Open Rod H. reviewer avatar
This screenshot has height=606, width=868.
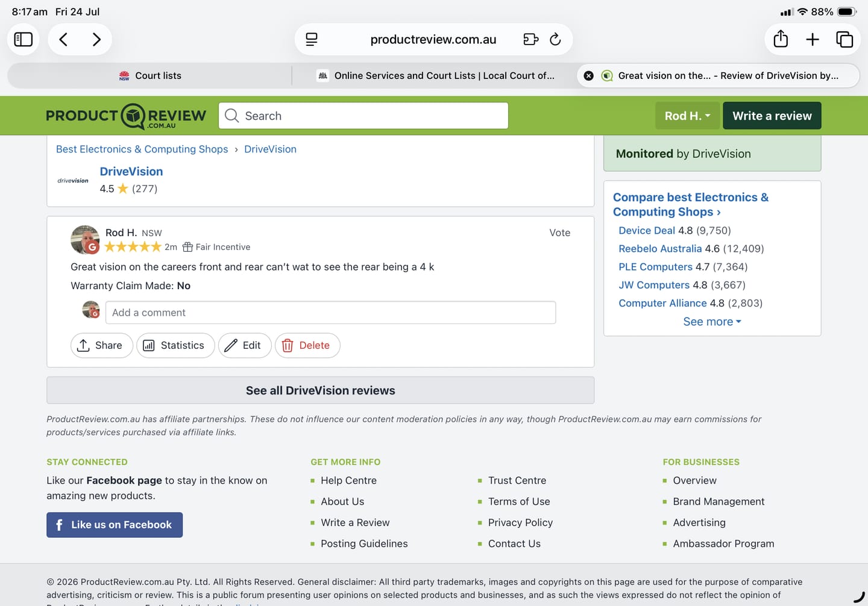click(85, 240)
